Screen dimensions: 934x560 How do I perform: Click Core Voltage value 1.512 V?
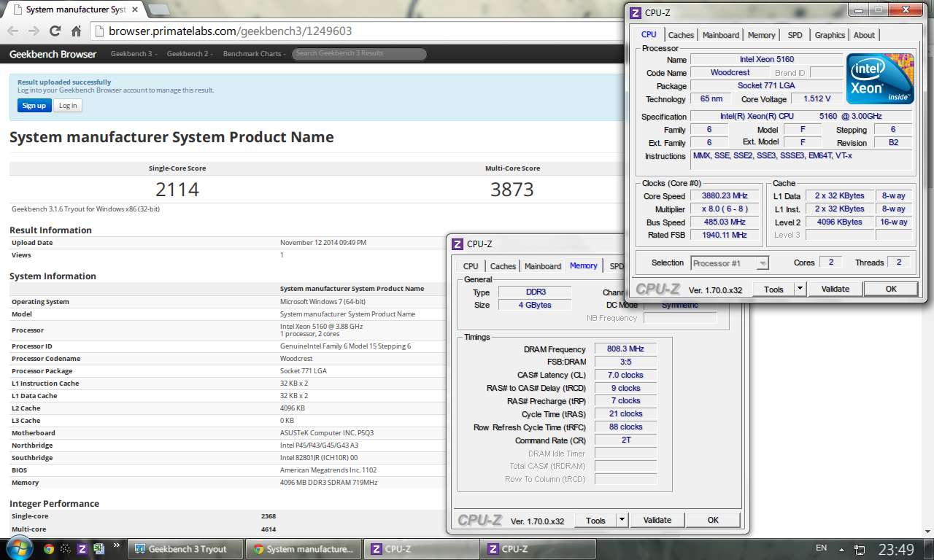tap(817, 98)
